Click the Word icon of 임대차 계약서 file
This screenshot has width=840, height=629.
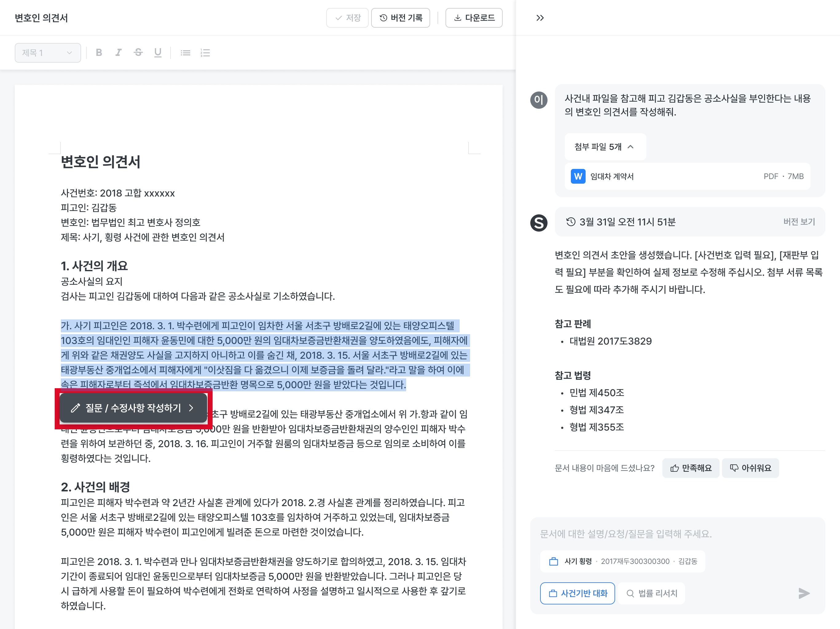click(x=578, y=177)
